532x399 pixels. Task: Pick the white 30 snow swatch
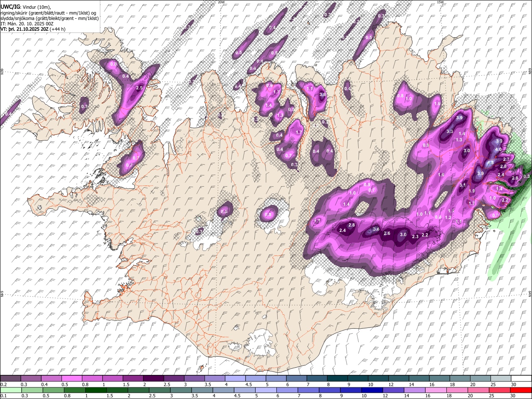click(521, 379)
